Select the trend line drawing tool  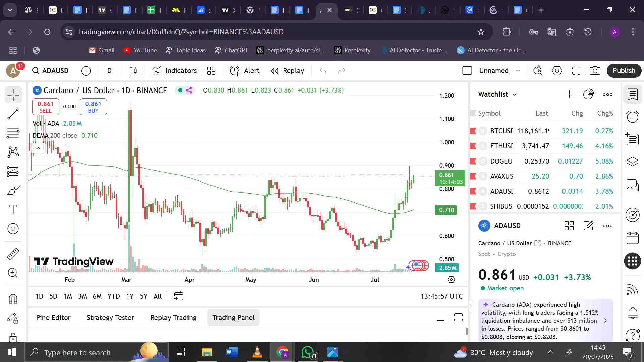coord(13,114)
